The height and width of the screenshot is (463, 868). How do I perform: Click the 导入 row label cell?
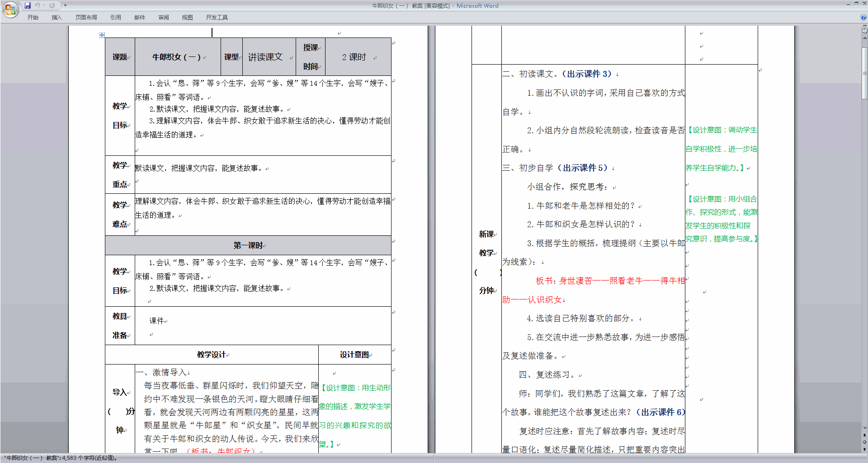click(x=120, y=409)
